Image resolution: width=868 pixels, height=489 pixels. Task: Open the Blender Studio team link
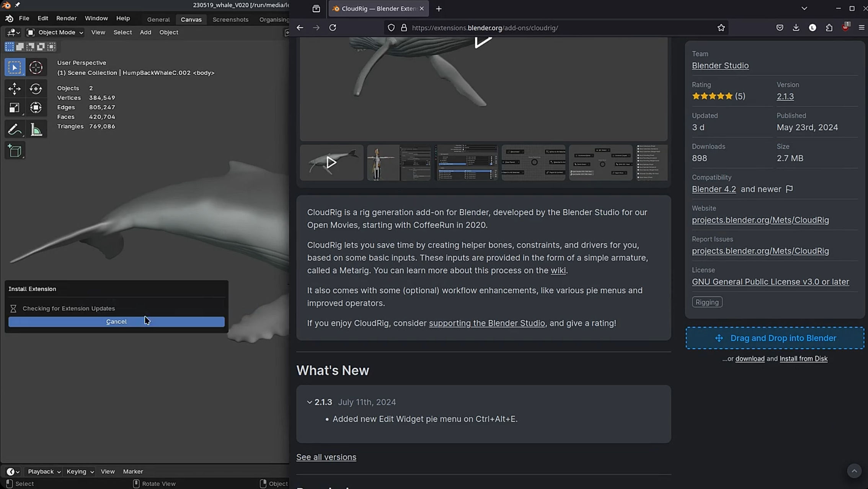[x=720, y=65]
